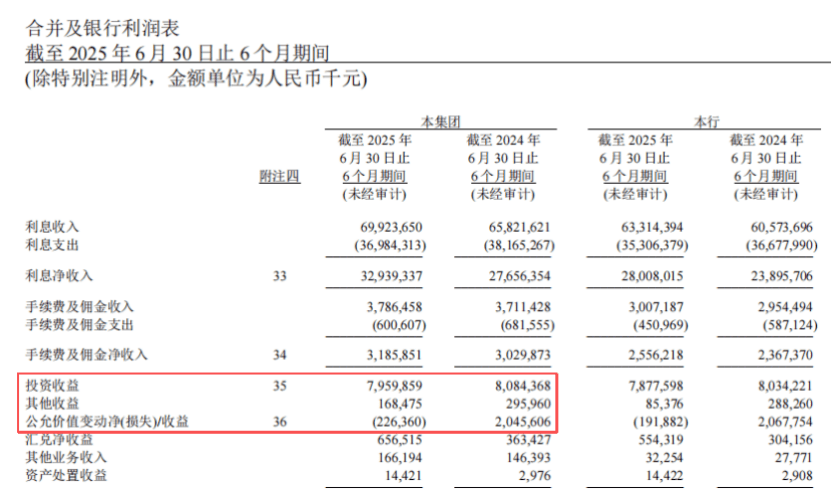The height and width of the screenshot is (492, 832).
Task: Click the value 3,029,873
Action: click(523, 355)
